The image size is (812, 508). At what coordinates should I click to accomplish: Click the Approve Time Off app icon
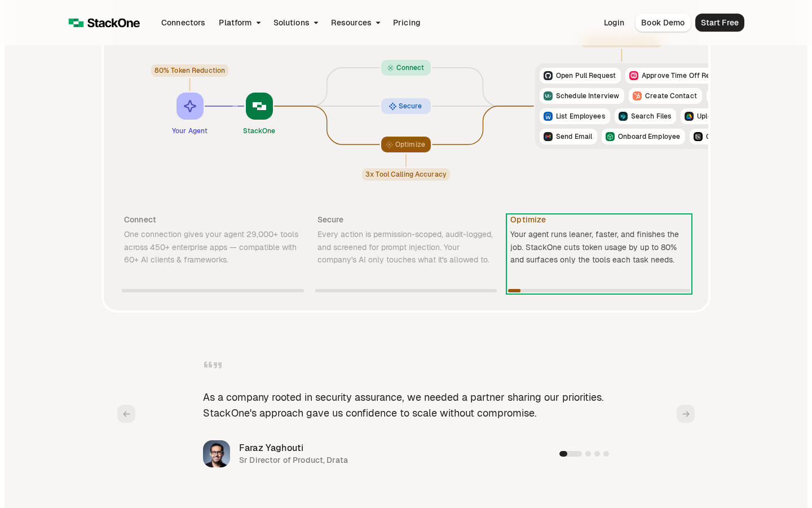click(x=634, y=76)
